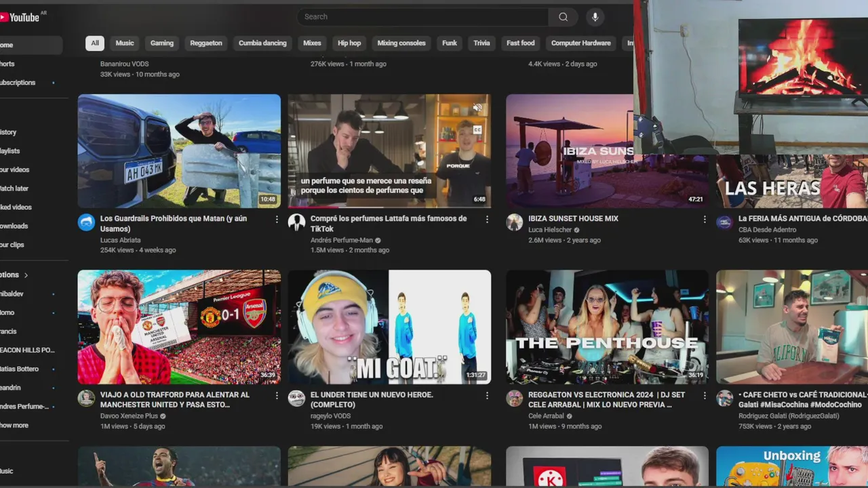Select the Gaming filter chip
This screenshot has height=488, width=868.
pos(162,43)
